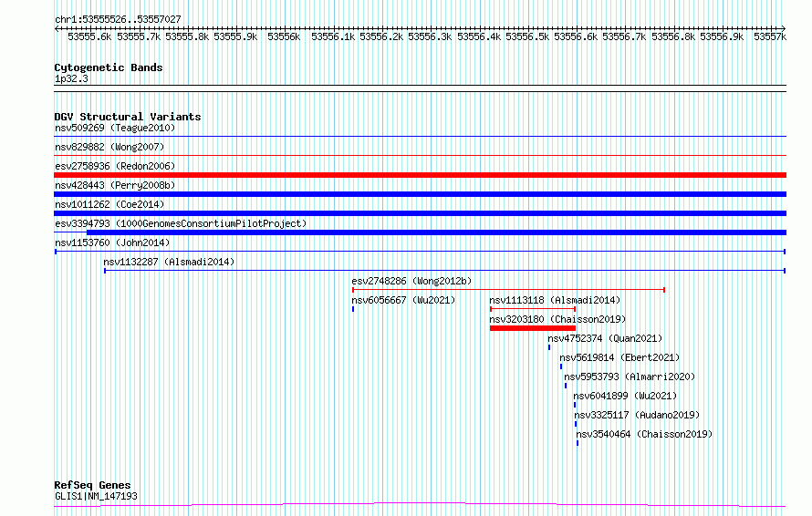
Task: Open nsv6056667 (Wu2021) variant label
Action: (403, 300)
